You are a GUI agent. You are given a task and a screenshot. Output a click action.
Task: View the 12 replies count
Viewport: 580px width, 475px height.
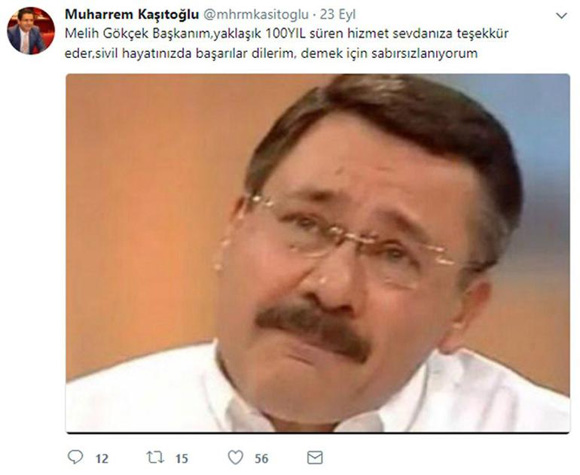tap(102, 459)
